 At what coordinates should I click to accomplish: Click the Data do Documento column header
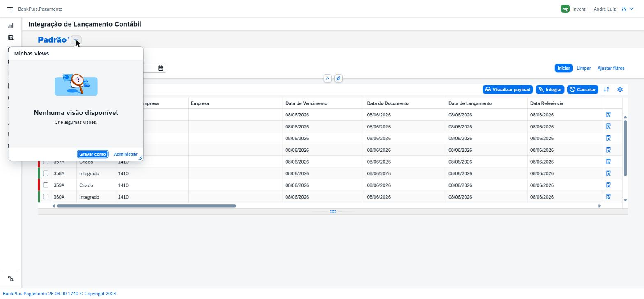pos(405,103)
